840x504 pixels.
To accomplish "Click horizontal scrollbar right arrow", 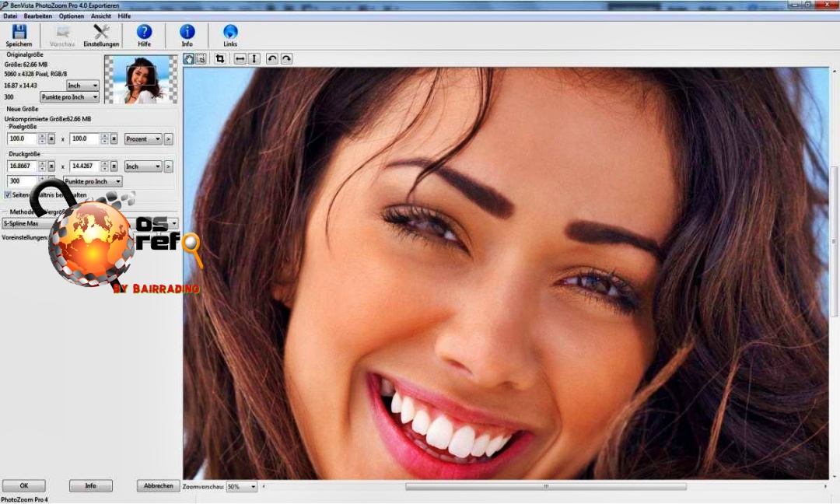I will [825, 487].
